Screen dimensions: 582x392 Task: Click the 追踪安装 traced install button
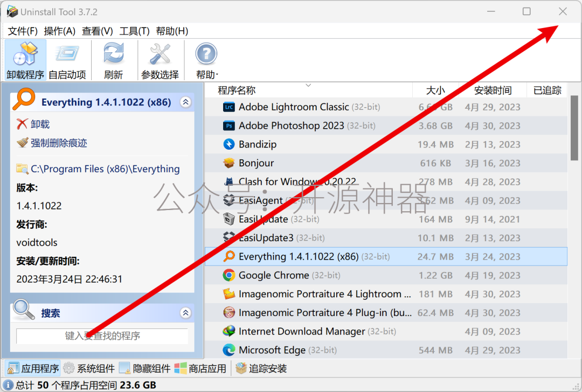tap(261, 368)
